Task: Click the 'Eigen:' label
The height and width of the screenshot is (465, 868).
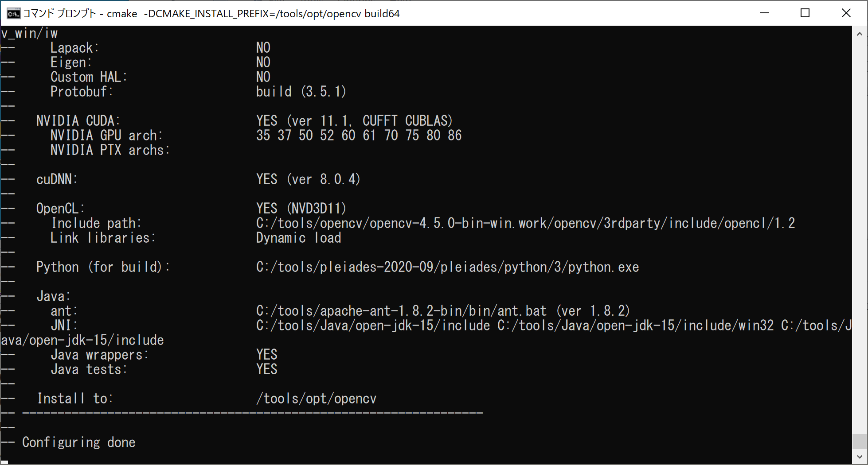Action: coord(71,62)
